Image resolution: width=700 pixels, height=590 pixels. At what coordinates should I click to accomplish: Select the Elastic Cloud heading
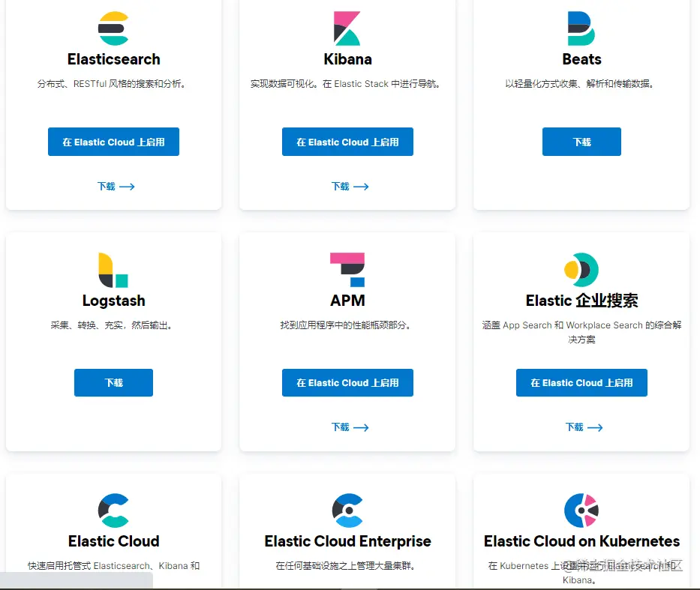(113, 541)
